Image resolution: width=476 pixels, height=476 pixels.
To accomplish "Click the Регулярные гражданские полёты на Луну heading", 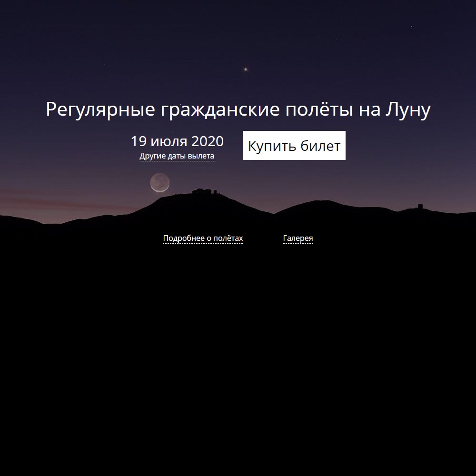I will tap(238, 109).
